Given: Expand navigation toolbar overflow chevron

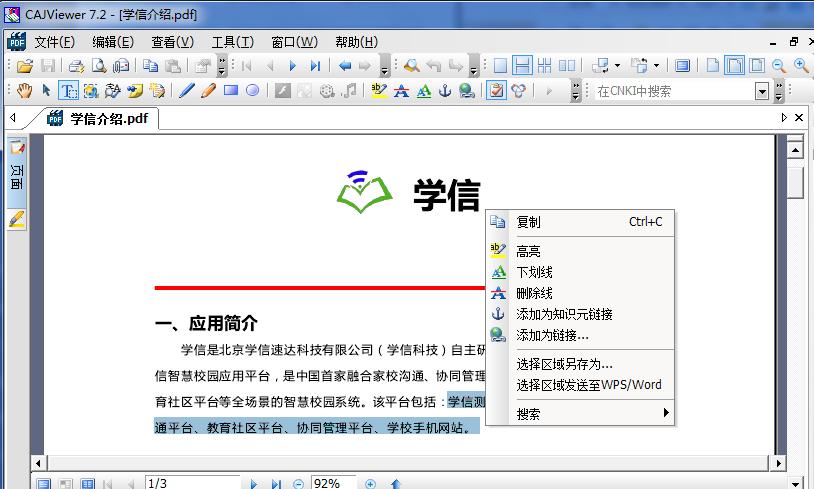Looking at the screenshot, I should click(385, 66).
